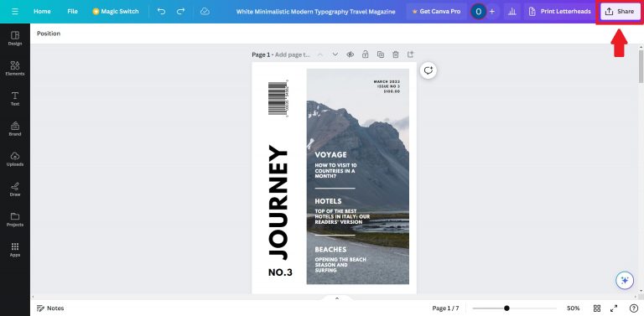This screenshot has height=316, width=644.
Task: Switch to grid view
Action: click(597, 308)
